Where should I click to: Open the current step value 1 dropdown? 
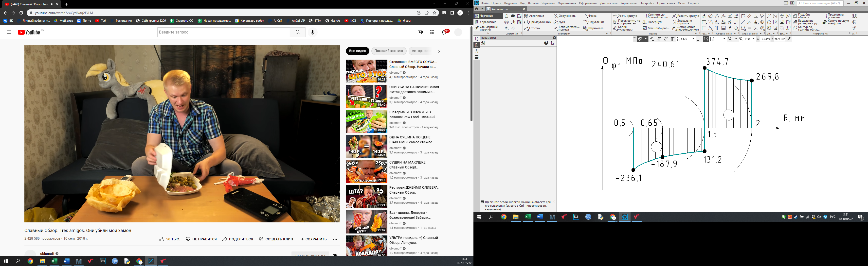pos(724,39)
